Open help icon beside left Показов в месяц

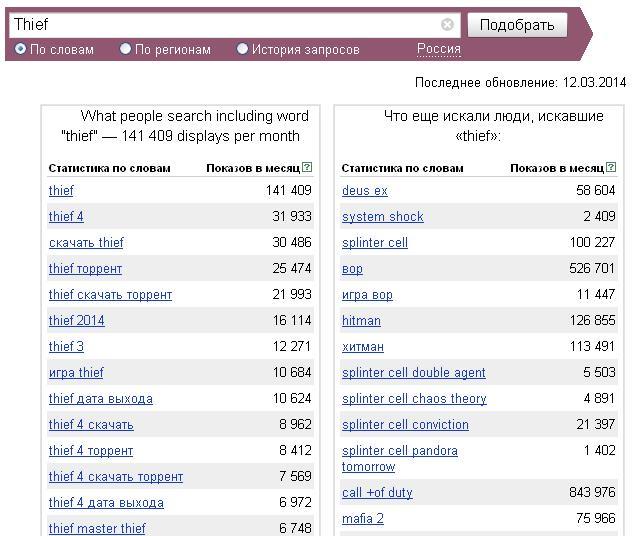307,167
